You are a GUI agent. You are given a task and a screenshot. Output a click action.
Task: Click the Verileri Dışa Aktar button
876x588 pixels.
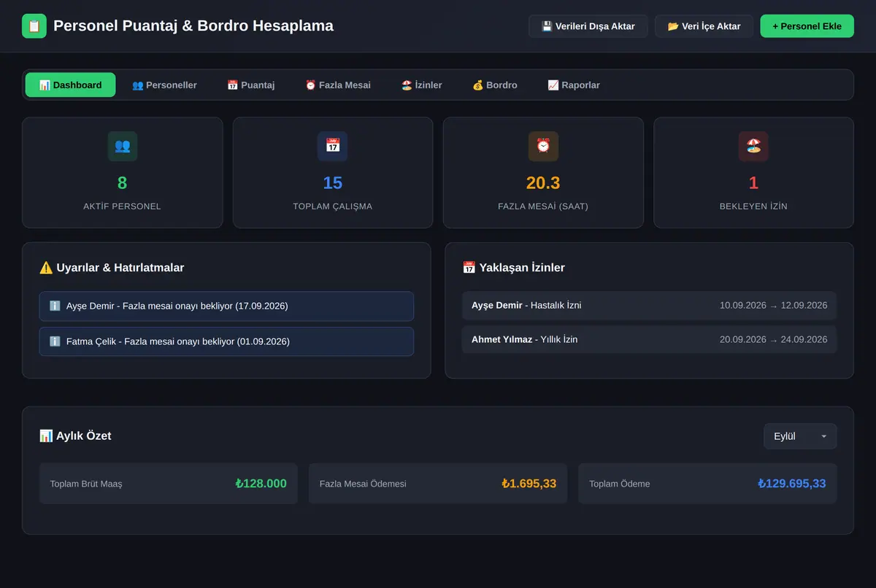(588, 26)
